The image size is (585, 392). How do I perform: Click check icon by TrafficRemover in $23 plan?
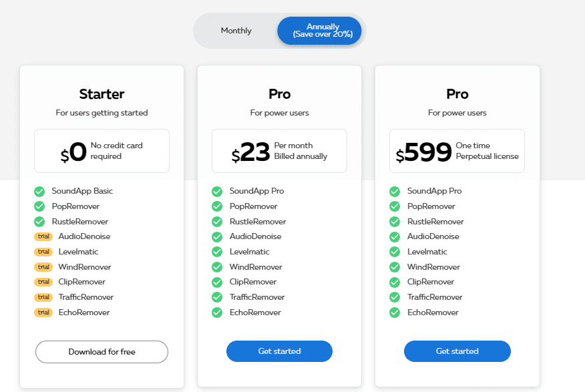(x=217, y=297)
